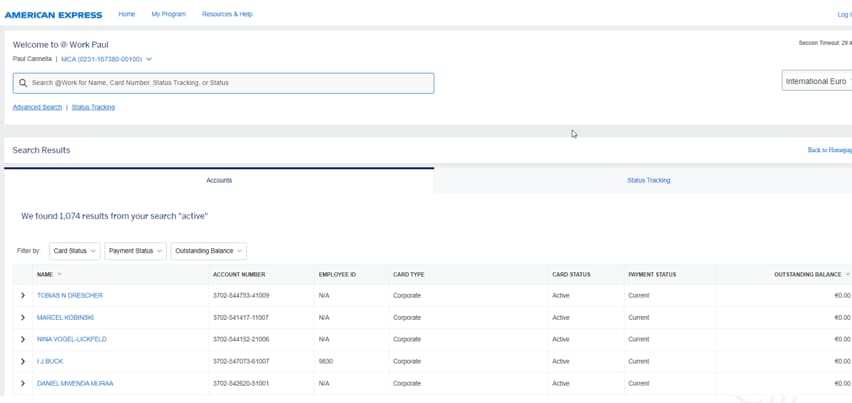Expand the Daniel Mwenda Muraa row
Image resolution: width=852 pixels, height=403 pixels.
pyautogui.click(x=23, y=384)
